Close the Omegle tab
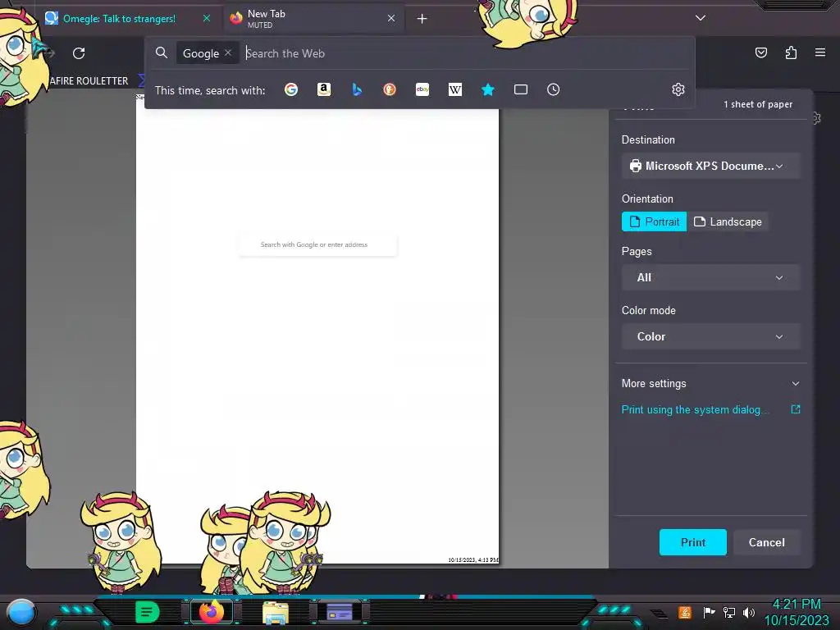Viewport: 840px width, 630px height. pyautogui.click(x=207, y=18)
